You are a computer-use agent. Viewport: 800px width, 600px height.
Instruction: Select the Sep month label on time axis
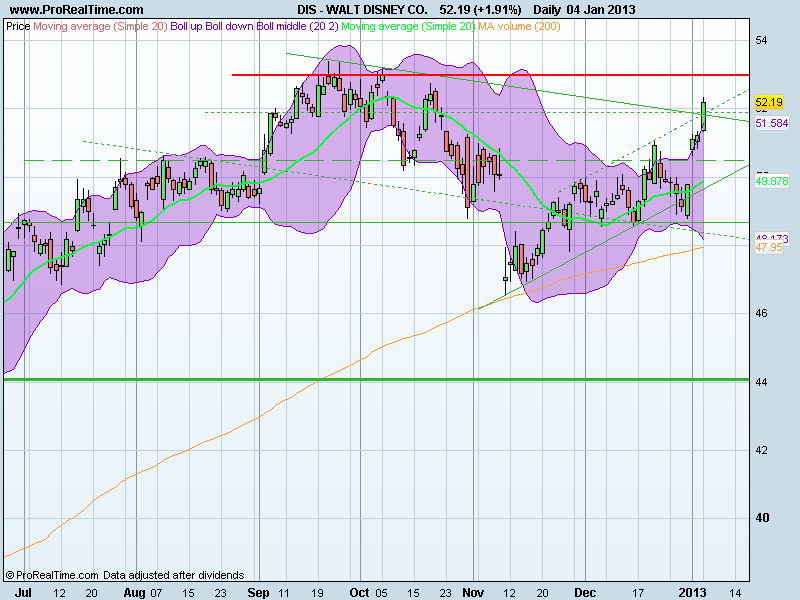(x=258, y=593)
